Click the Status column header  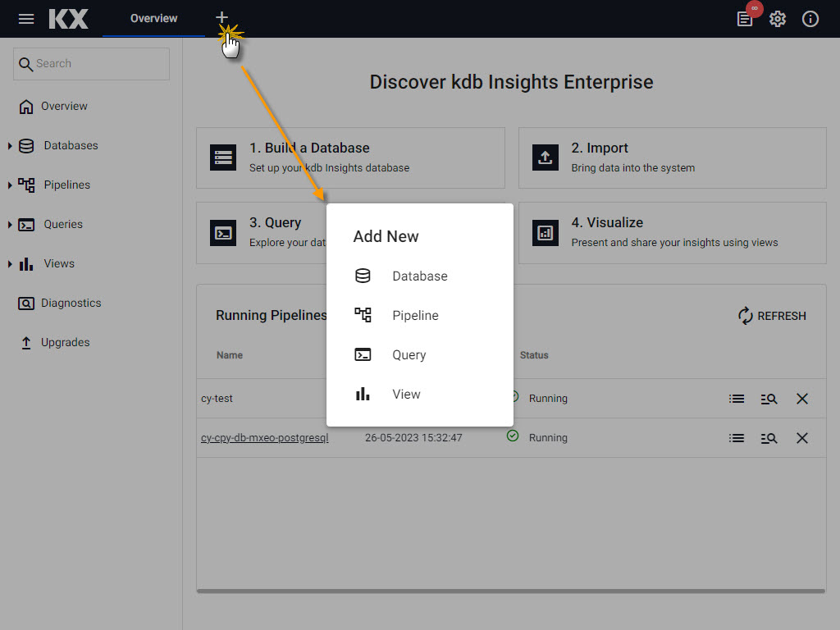pyautogui.click(x=534, y=355)
